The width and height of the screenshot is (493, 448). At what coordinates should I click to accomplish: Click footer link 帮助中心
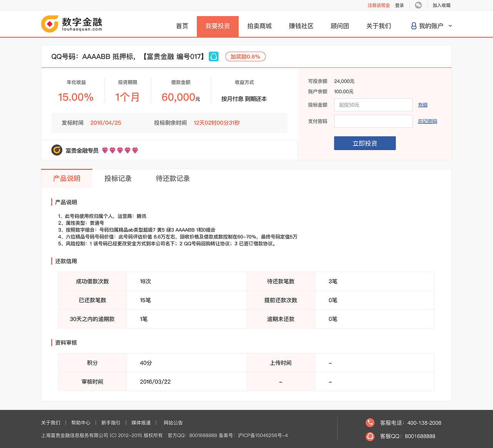81,423
